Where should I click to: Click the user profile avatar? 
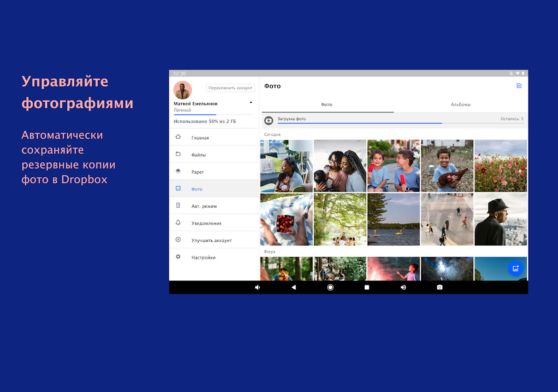(183, 90)
